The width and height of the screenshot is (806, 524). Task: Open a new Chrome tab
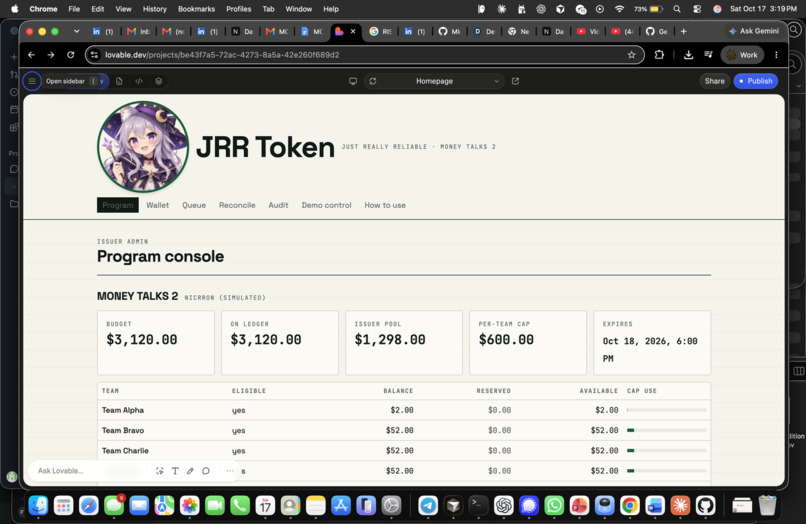(x=684, y=31)
